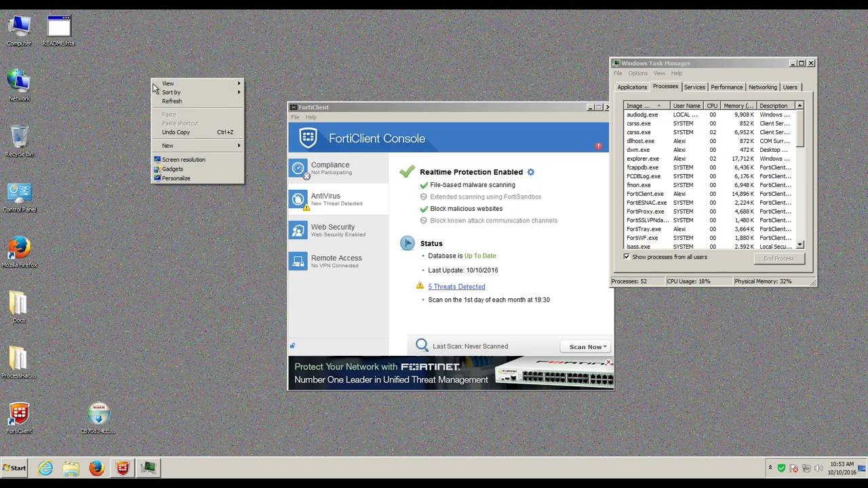Select the FortiTray.exe process row
The height and width of the screenshot is (488, 868).
(x=709, y=229)
